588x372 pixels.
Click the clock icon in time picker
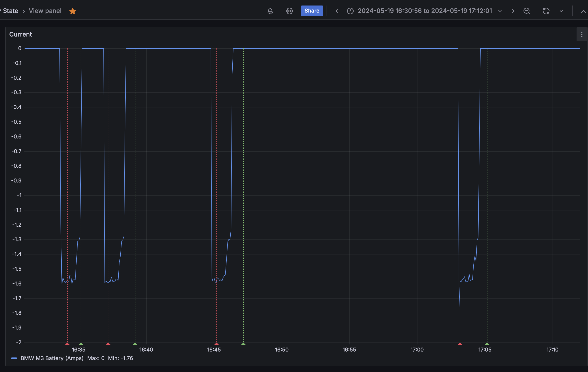click(x=350, y=11)
